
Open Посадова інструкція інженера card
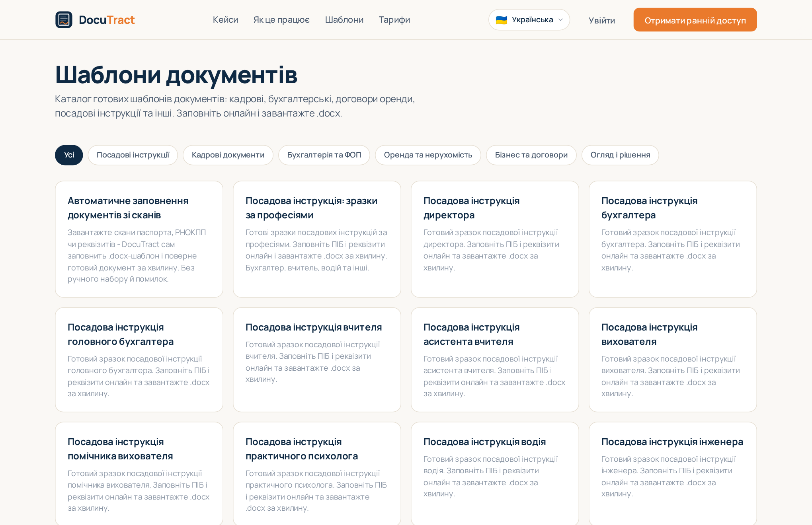673,474
